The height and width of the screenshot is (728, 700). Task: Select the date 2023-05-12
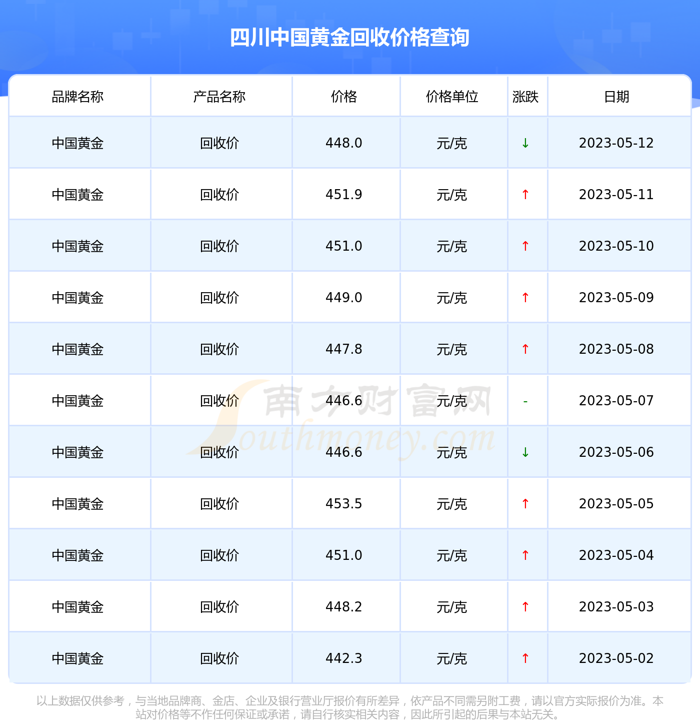pyautogui.click(x=616, y=143)
